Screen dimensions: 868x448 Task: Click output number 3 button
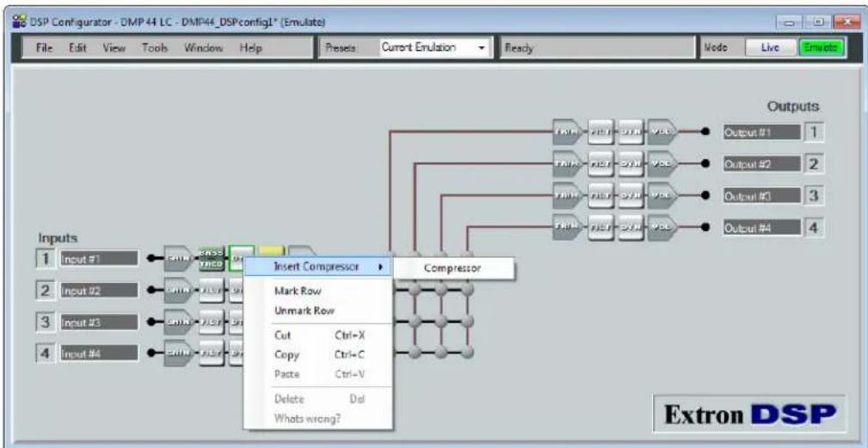coord(814,195)
